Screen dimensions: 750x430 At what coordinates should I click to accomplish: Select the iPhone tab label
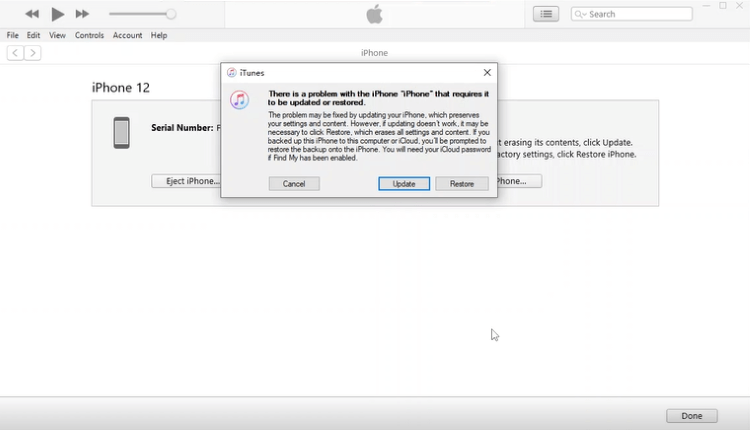tap(374, 53)
